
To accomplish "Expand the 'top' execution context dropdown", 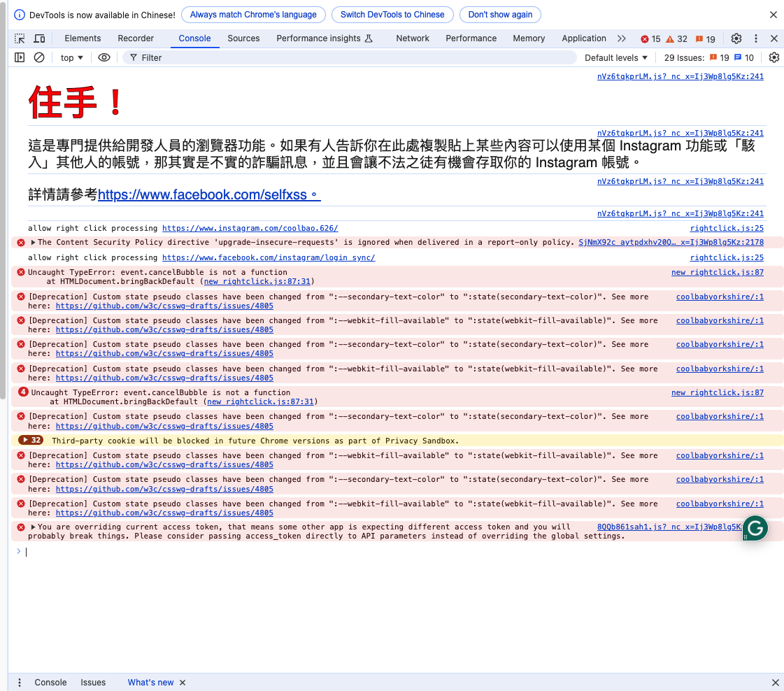I will pos(71,57).
